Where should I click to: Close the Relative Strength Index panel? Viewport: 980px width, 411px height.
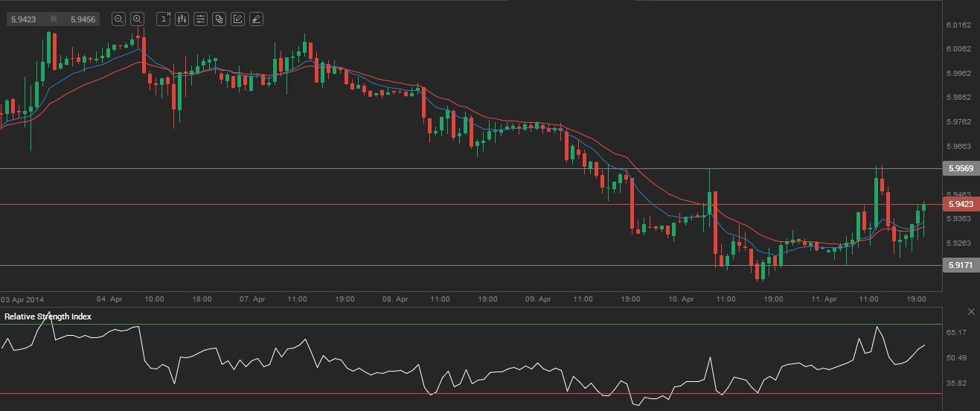[x=970, y=311]
